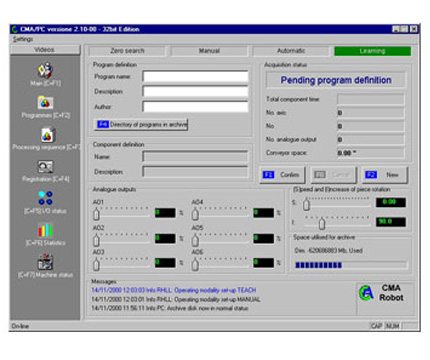Switch to the Manual mode tab
This screenshot has height=360, width=430.
209,51
